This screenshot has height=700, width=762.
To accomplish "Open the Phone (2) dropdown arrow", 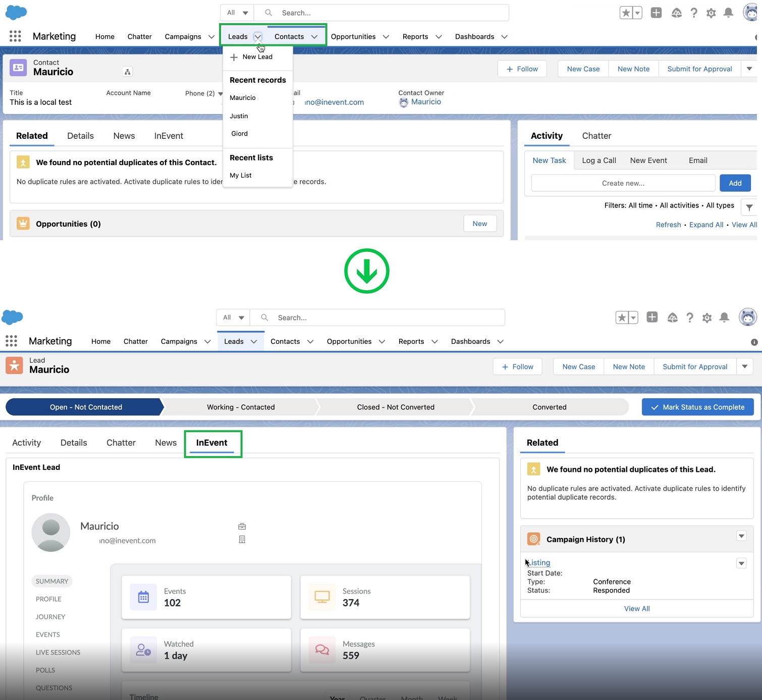I will [221, 93].
